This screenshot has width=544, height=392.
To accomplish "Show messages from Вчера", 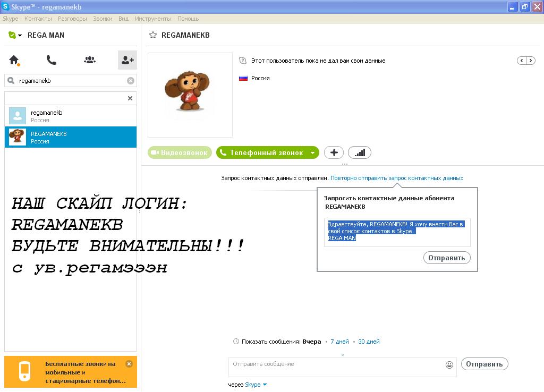I will coord(311,342).
